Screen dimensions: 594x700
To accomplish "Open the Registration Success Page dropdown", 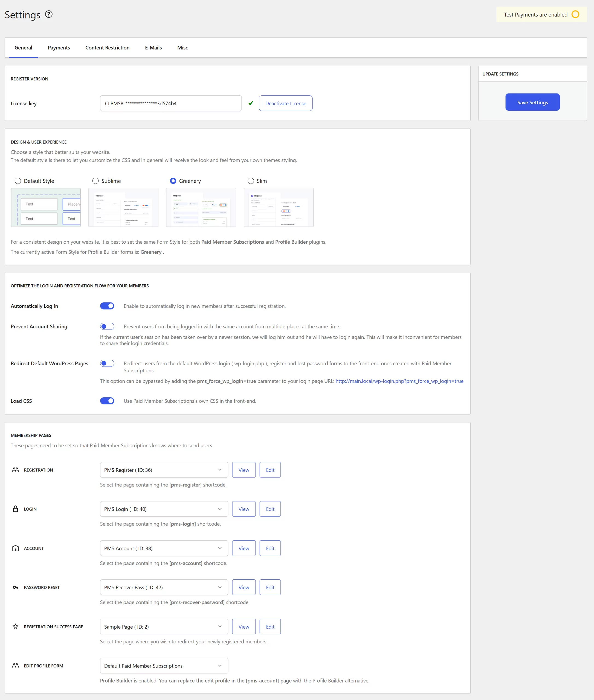I will pos(164,626).
